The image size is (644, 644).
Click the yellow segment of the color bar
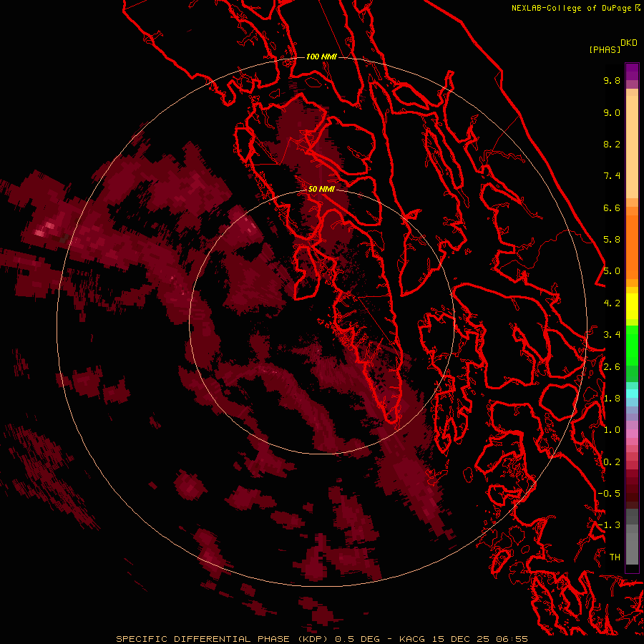point(632,306)
